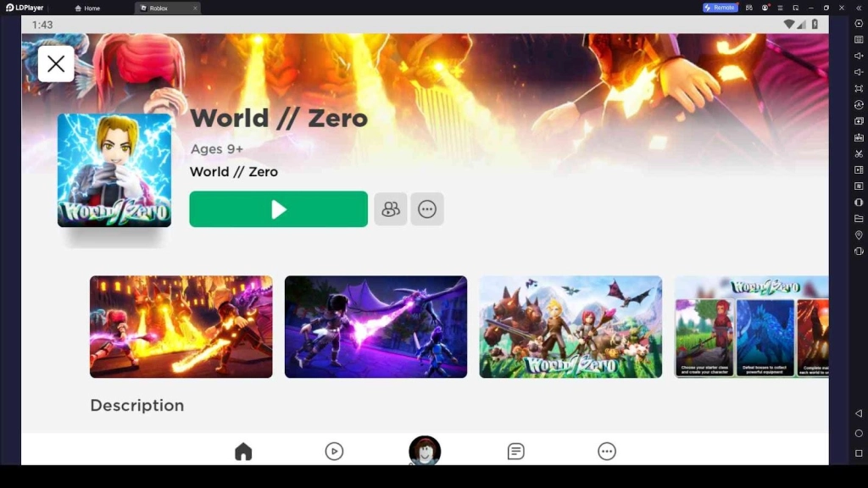
Task: Click the scissors screenshot icon
Action: pyautogui.click(x=859, y=153)
